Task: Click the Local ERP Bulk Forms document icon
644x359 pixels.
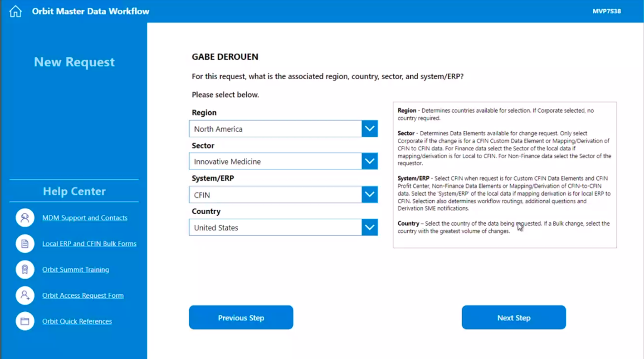Action: click(x=25, y=244)
